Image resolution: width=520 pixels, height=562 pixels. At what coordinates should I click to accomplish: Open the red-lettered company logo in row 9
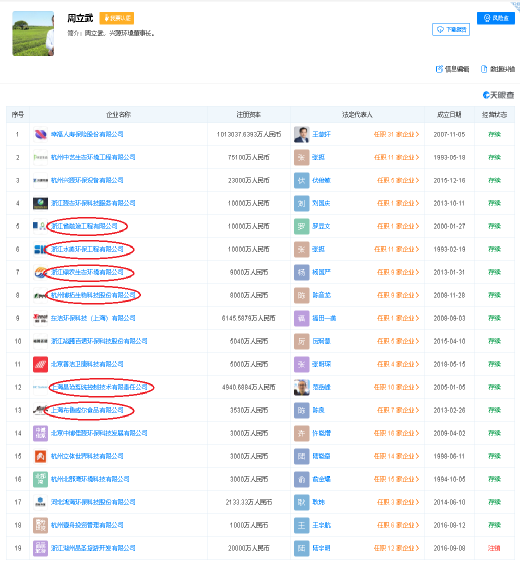[40, 318]
